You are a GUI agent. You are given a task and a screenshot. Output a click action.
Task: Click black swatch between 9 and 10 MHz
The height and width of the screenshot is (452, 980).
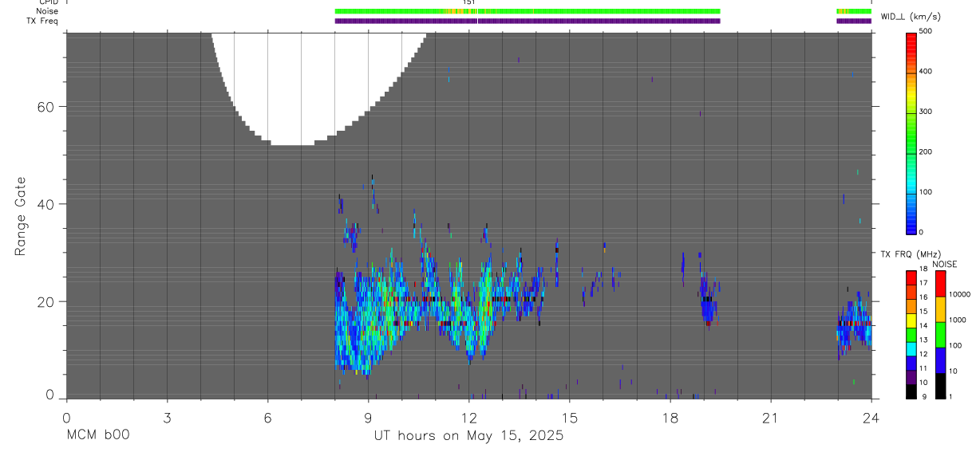911,391
